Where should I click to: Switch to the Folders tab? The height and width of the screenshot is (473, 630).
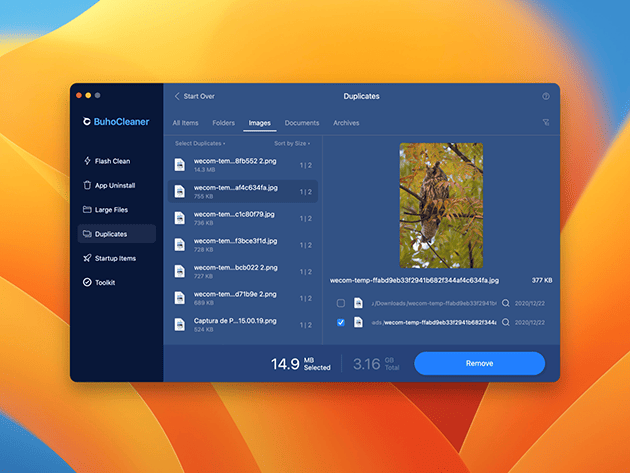(223, 123)
